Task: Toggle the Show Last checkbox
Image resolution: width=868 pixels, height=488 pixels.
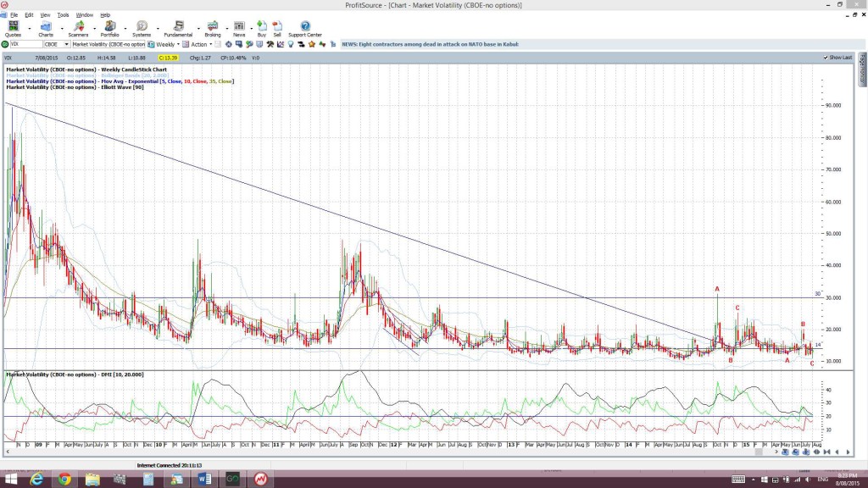Action: pos(826,58)
